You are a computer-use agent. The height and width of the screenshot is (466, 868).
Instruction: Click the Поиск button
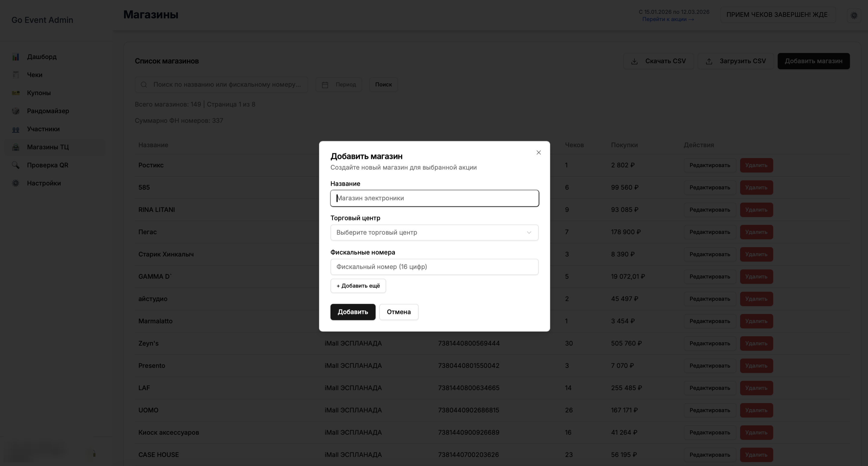pyautogui.click(x=383, y=85)
